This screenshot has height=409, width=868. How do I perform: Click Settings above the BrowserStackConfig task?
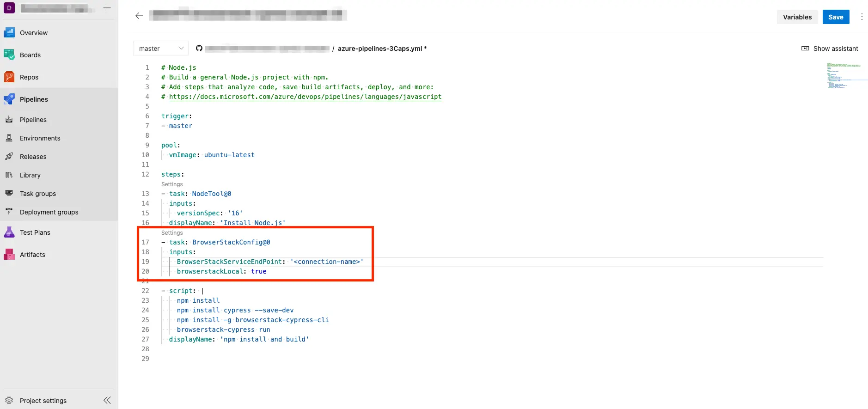tap(172, 233)
